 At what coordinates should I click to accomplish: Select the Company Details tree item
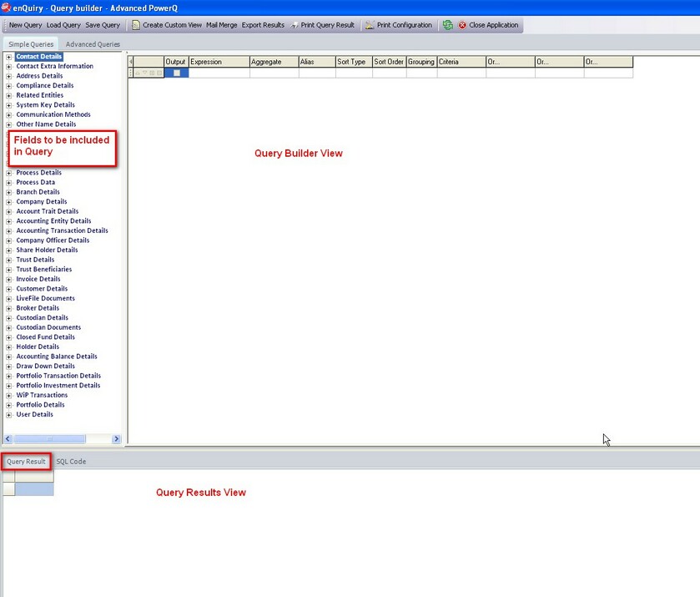[42, 202]
